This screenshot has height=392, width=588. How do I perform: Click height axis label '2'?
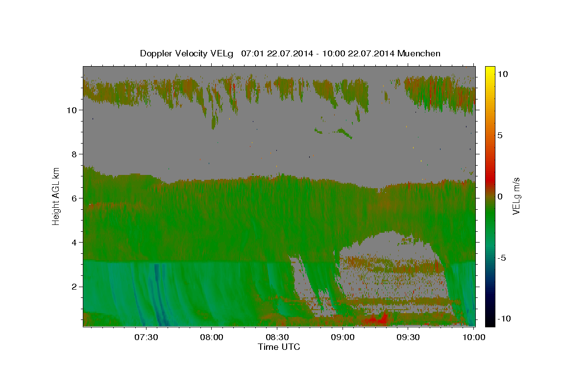pos(73,287)
